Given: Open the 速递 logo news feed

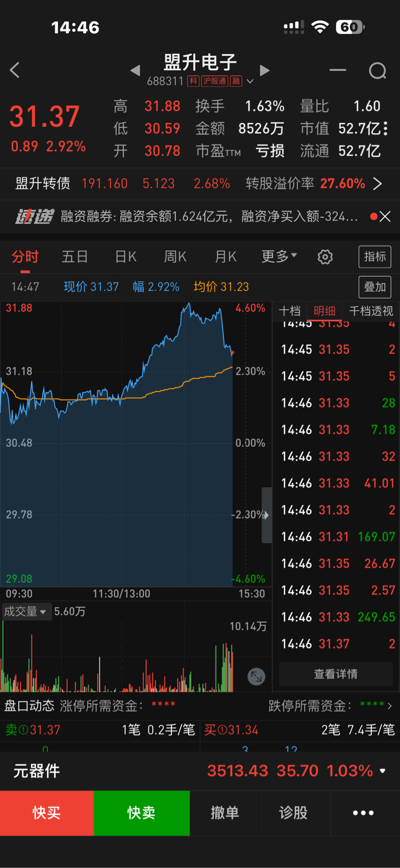Looking at the screenshot, I should tap(34, 216).
